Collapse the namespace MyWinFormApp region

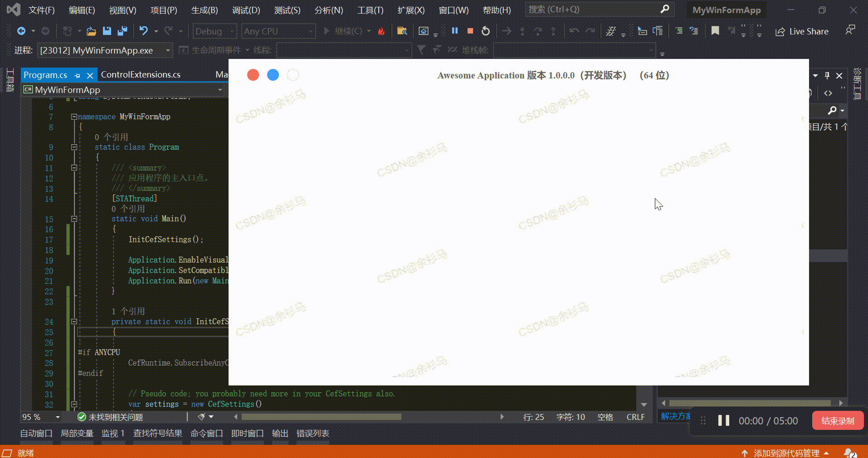coord(74,117)
